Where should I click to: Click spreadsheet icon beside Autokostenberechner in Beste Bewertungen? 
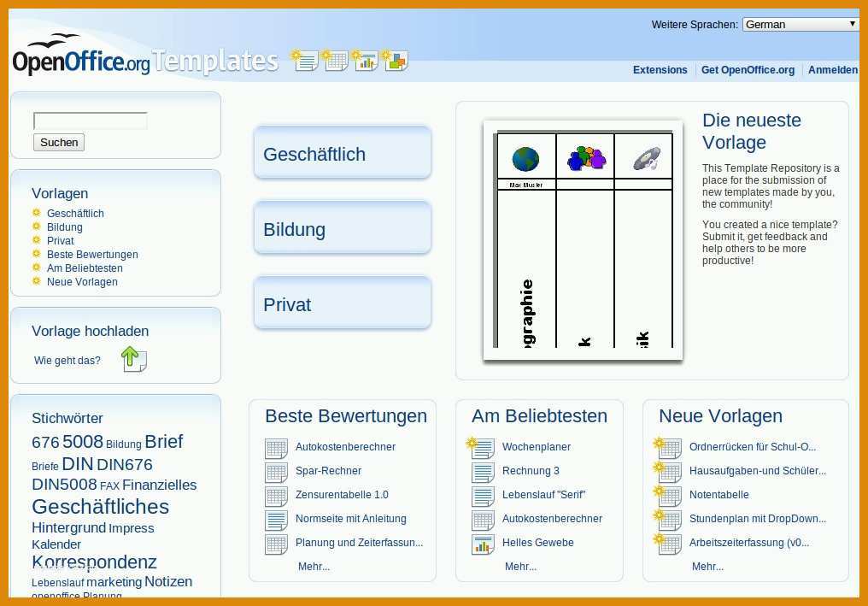pos(276,448)
